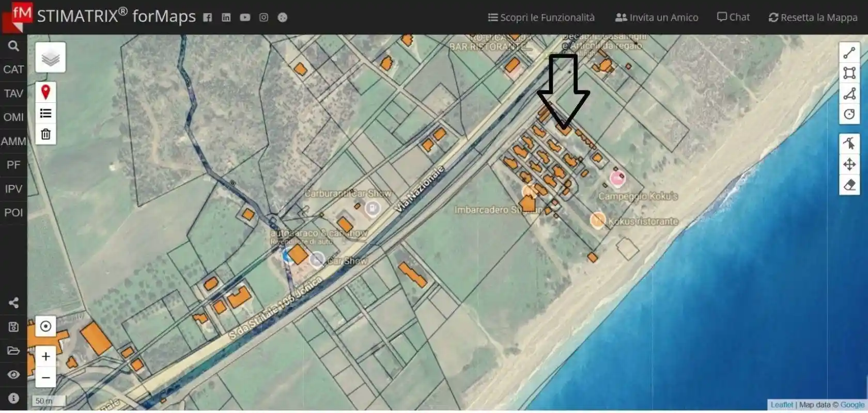Expand the marker list panel
This screenshot has width=868, height=413.
45,114
